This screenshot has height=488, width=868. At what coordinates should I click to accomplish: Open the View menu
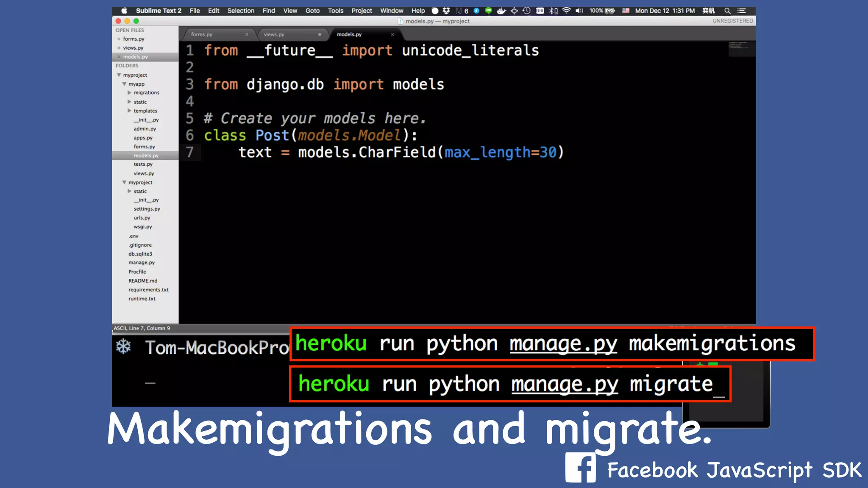290,11
